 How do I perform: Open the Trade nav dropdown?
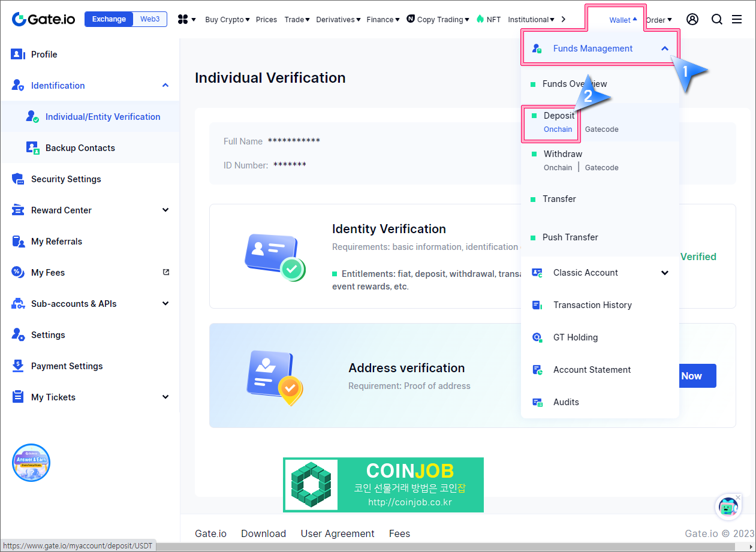297,19
